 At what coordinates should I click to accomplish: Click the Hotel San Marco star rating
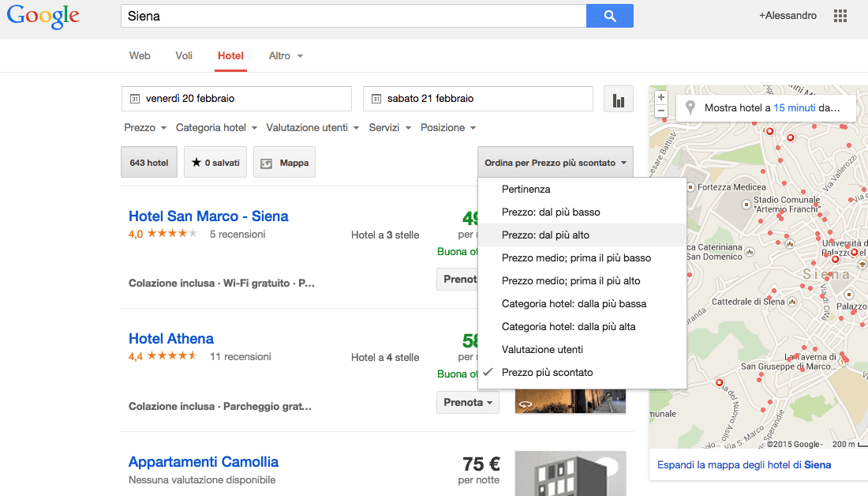click(172, 233)
